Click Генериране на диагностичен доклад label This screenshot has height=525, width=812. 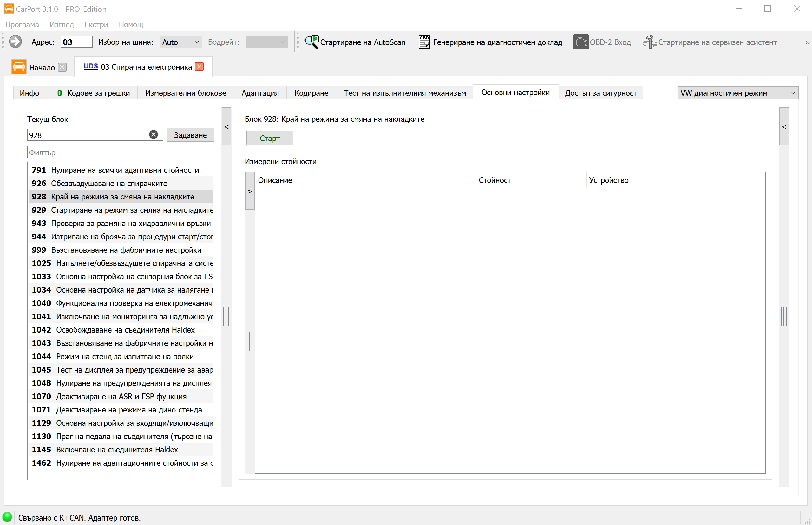pos(498,42)
